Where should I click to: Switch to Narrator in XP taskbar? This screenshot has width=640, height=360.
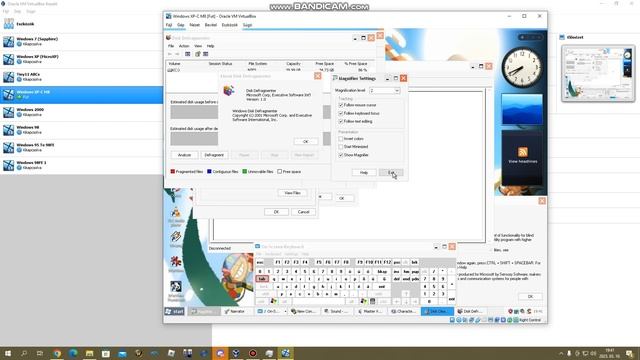(x=237, y=311)
